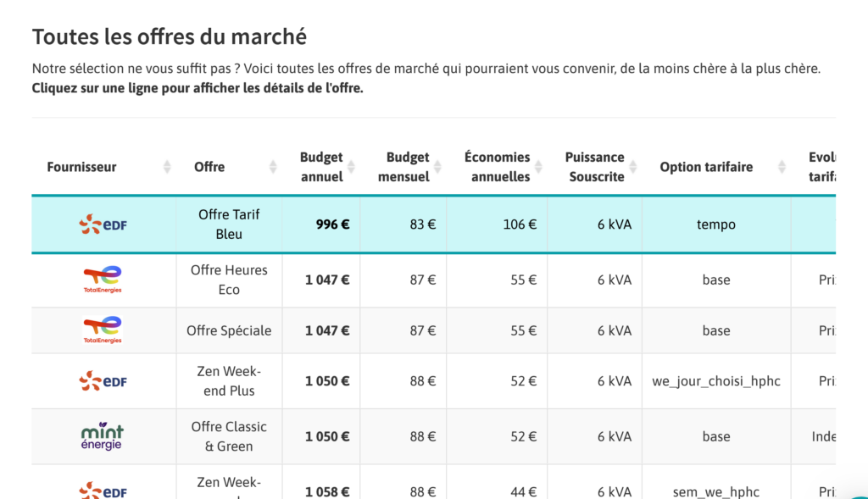Sort by Offre using its sort arrows

(x=273, y=167)
